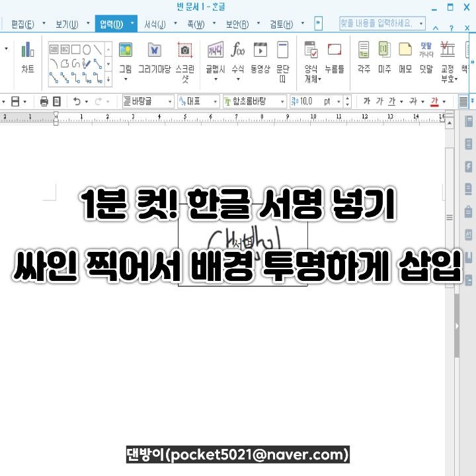Image resolution: width=476 pixels, height=476 pixels.
Task: Toggle italic 가 formatting
Action: 379,101
